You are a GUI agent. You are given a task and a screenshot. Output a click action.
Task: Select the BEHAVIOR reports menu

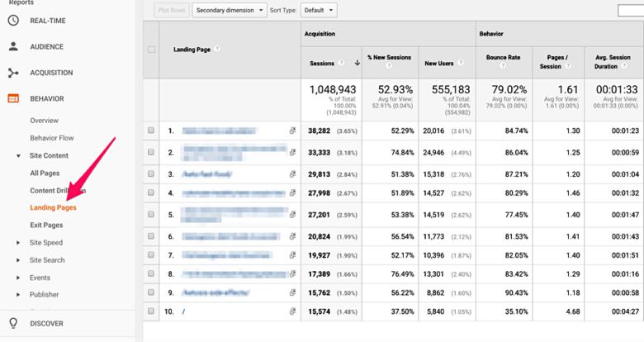point(47,98)
